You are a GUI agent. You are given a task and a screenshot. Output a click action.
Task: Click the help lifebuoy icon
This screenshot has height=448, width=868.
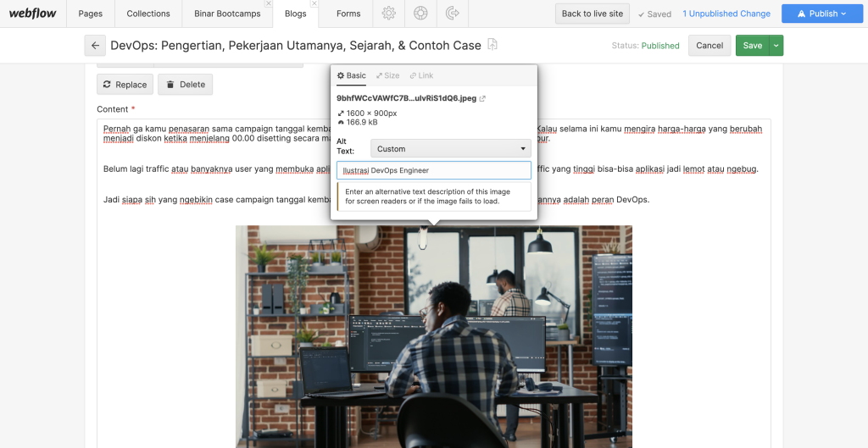(420, 14)
